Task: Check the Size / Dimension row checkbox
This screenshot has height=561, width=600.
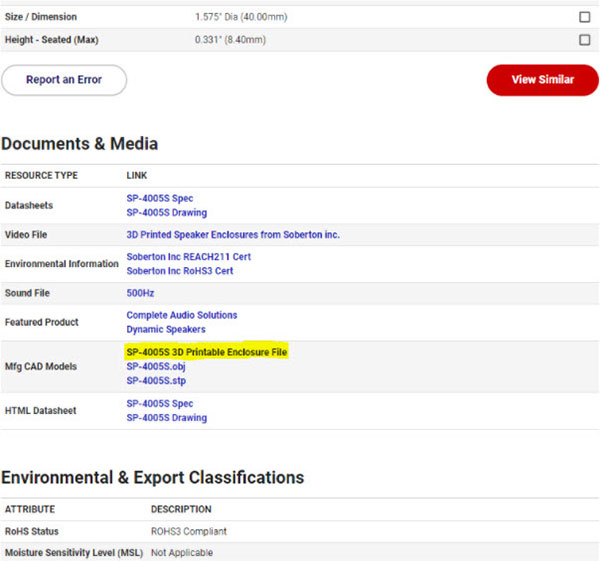Action: pyautogui.click(x=584, y=17)
